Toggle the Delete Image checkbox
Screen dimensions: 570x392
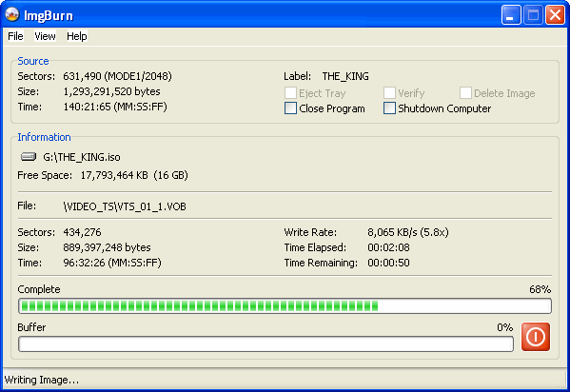465,92
